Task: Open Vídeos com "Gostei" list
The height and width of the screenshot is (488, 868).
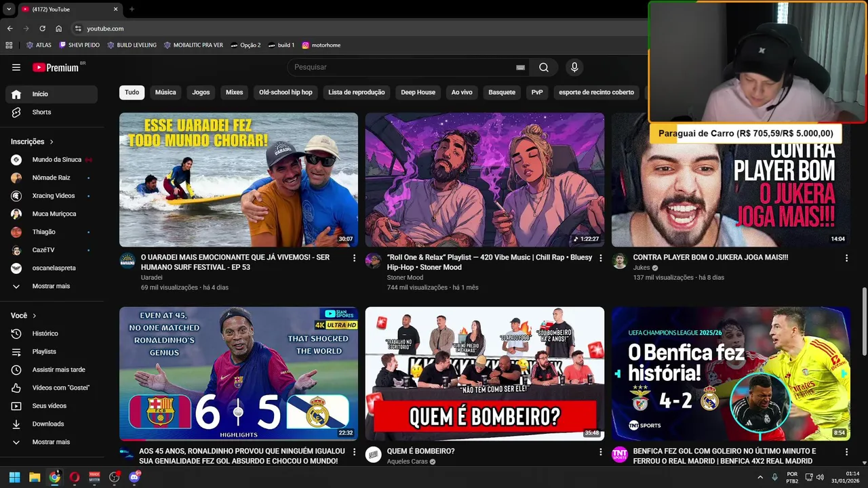Action: click(x=52, y=388)
